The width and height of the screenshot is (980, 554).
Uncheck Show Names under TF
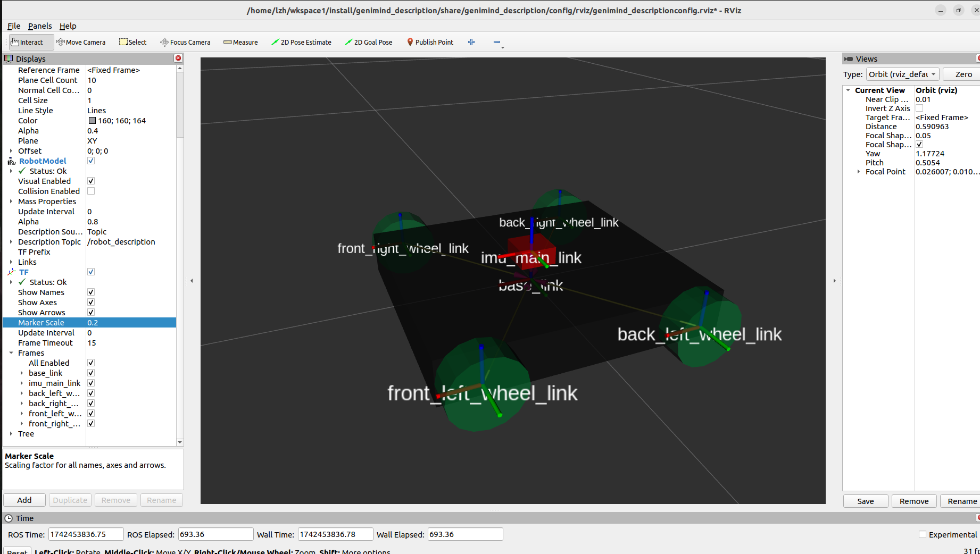(91, 292)
